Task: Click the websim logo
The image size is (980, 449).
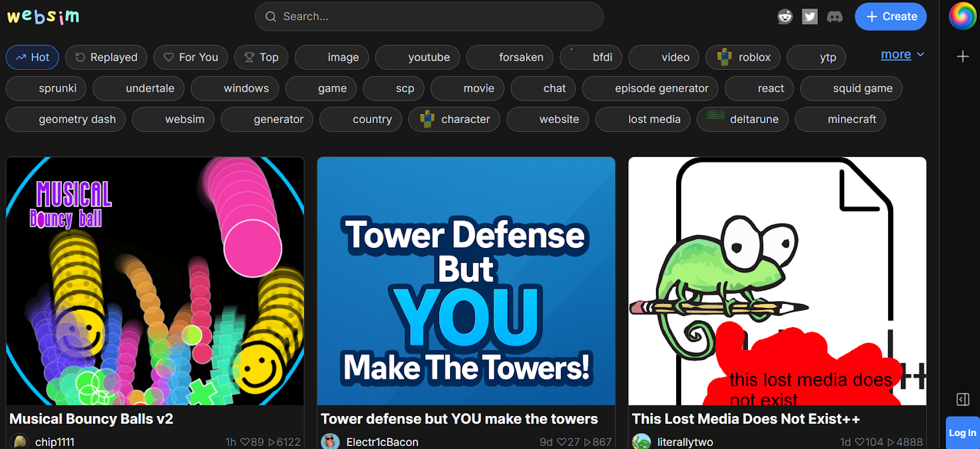Action: (x=43, y=17)
